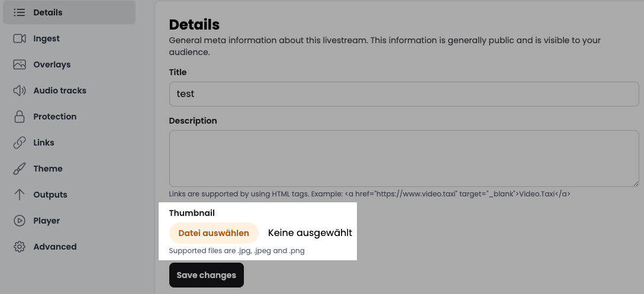Click the Links chain icon
Screen dimensions: 644x294
click(20, 143)
